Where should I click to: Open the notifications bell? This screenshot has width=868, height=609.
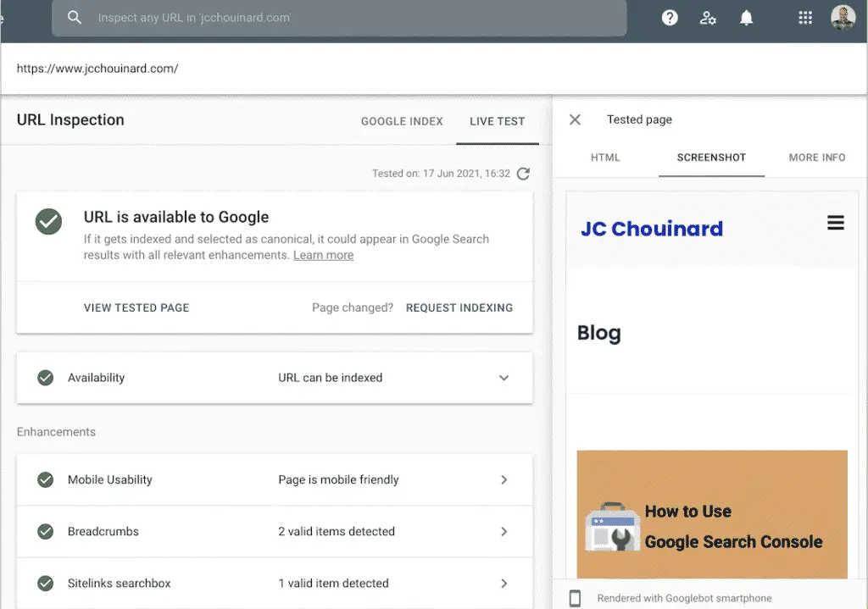[x=746, y=18]
